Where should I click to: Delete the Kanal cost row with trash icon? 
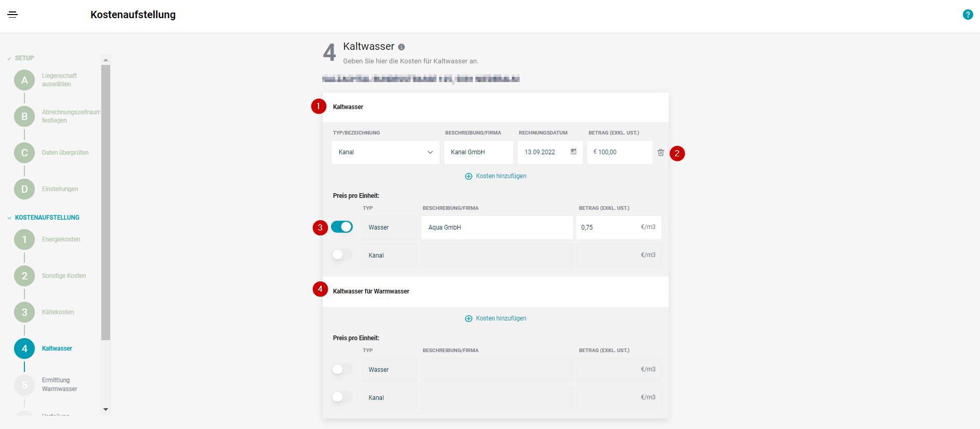tap(660, 153)
